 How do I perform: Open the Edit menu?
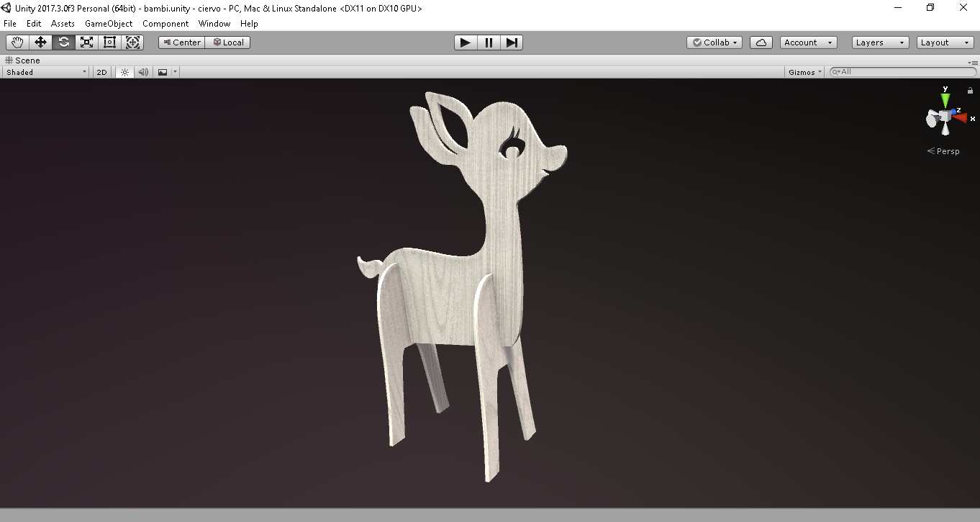pos(34,24)
